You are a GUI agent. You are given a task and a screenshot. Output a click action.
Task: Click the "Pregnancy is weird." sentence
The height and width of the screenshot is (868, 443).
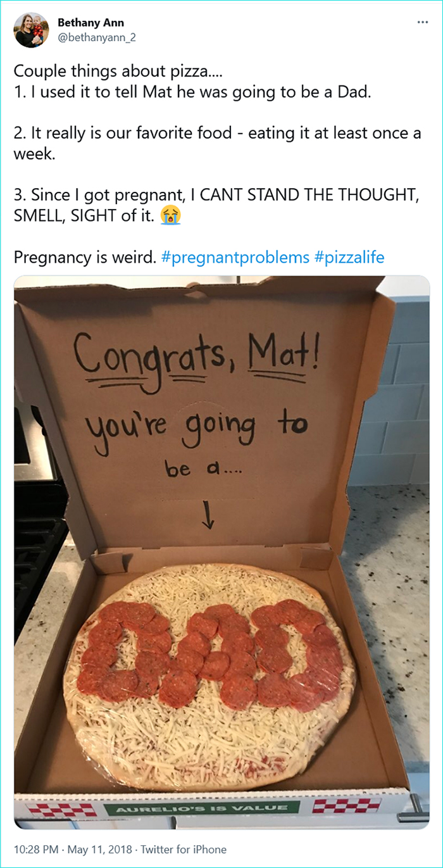coord(85,258)
